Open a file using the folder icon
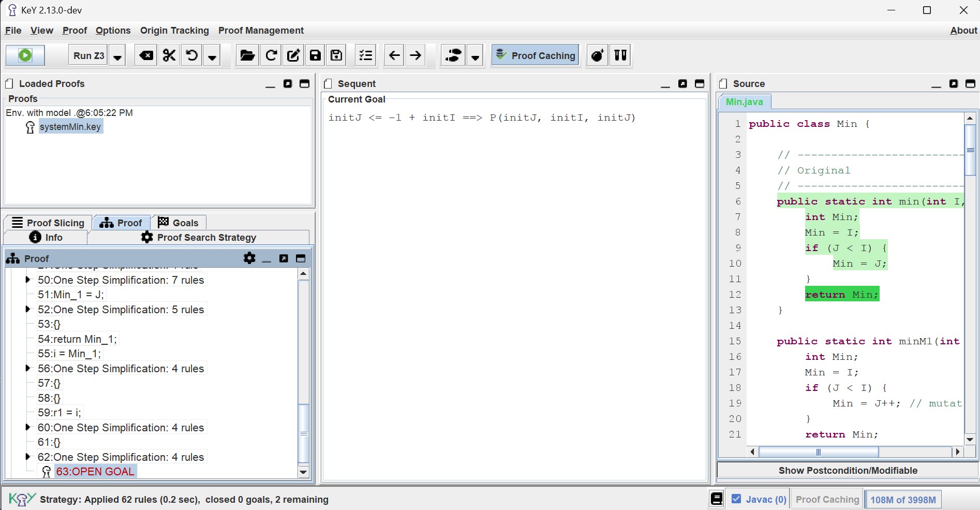Screen dimensions: 980x510 (247, 55)
